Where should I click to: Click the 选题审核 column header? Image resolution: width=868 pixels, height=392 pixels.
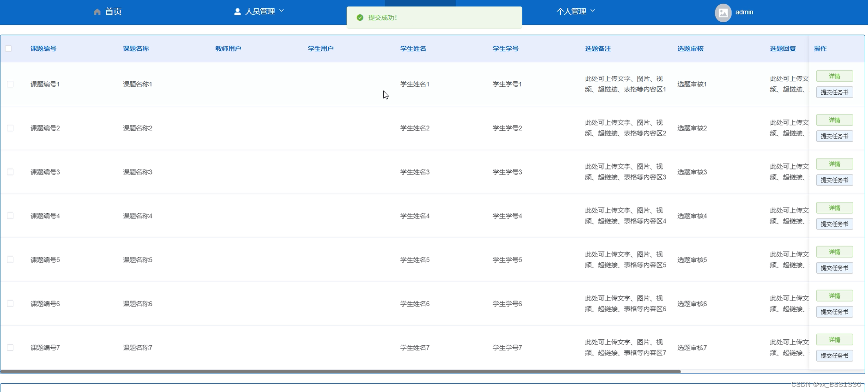point(690,48)
